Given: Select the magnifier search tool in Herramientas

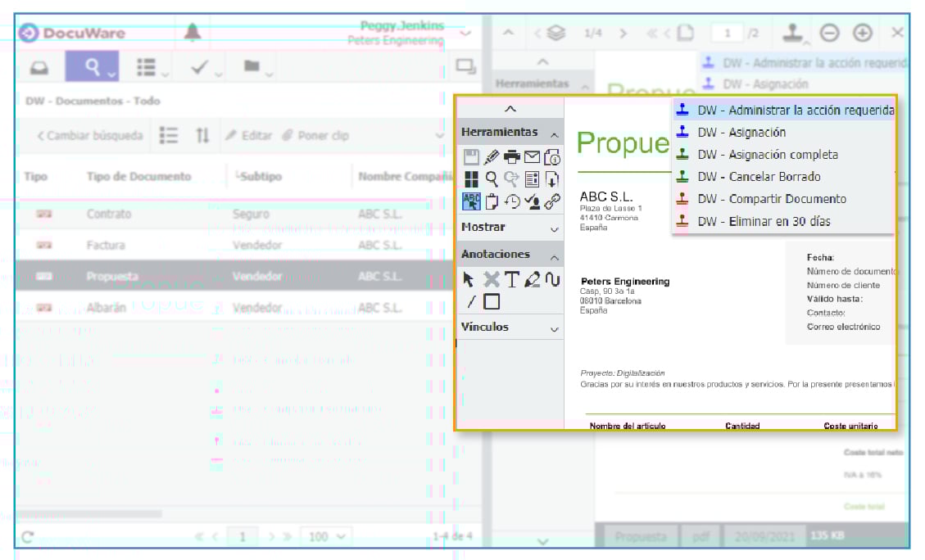Looking at the screenshot, I should [x=492, y=179].
